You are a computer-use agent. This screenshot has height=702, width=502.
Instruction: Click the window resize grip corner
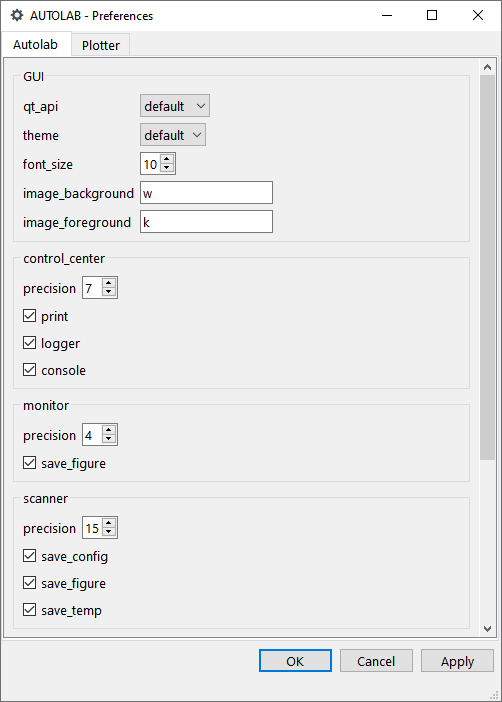(x=494, y=695)
